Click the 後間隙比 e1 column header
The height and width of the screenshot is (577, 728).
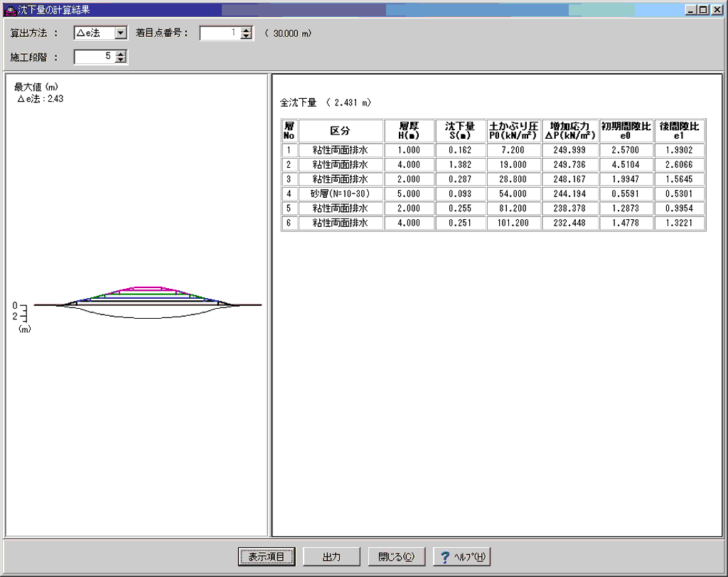[x=679, y=130]
